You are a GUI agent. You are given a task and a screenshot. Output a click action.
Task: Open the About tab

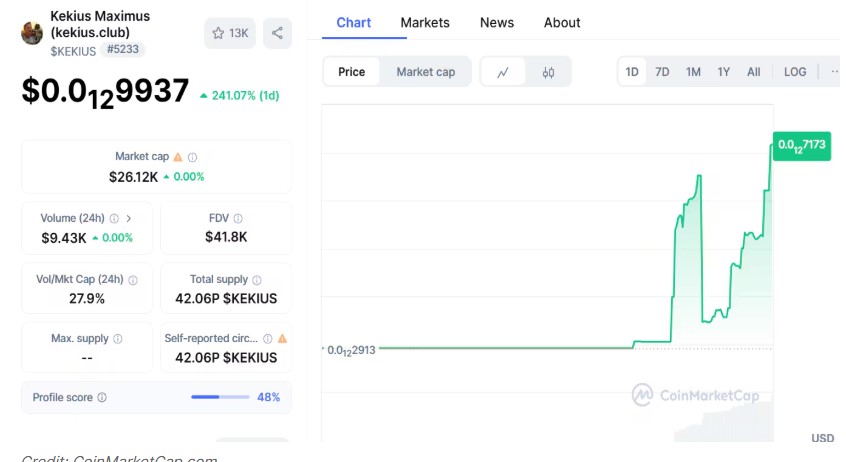pyautogui.click(x=562, y=23)
